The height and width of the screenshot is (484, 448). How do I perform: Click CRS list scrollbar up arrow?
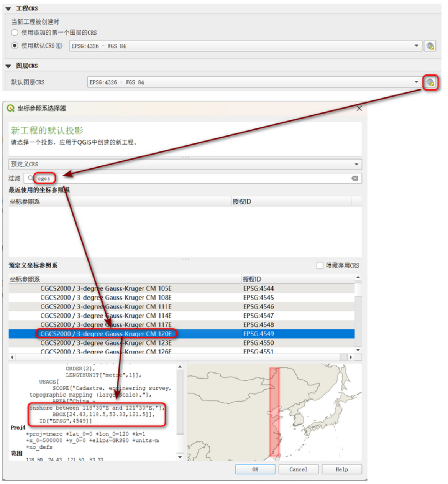tap(358, 277)
